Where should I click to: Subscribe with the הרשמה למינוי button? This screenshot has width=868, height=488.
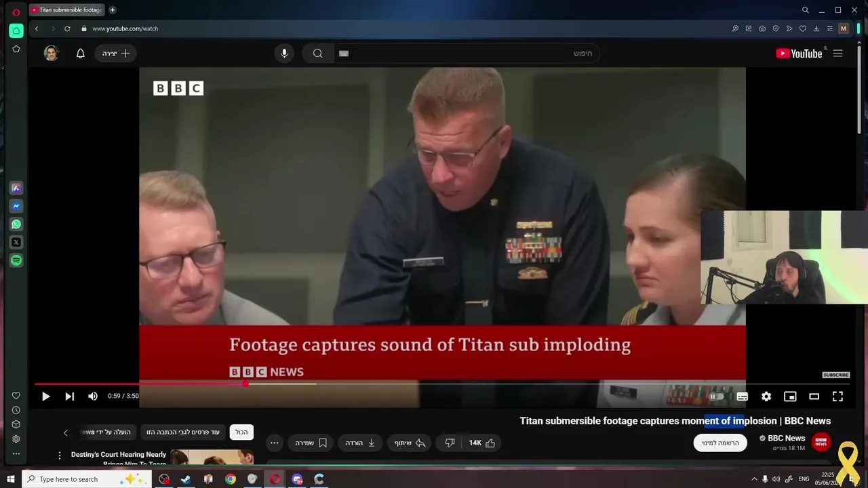coord(720,443)
